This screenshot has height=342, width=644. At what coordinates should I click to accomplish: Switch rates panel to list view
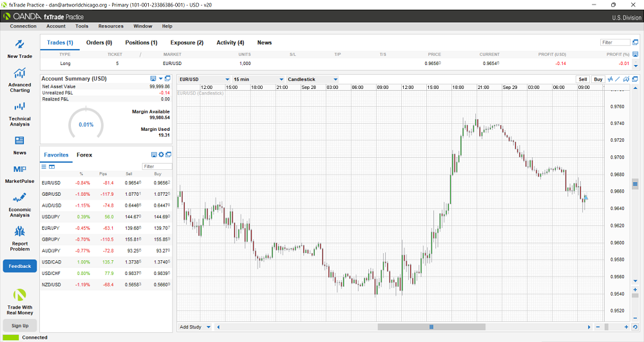point(44,167)
